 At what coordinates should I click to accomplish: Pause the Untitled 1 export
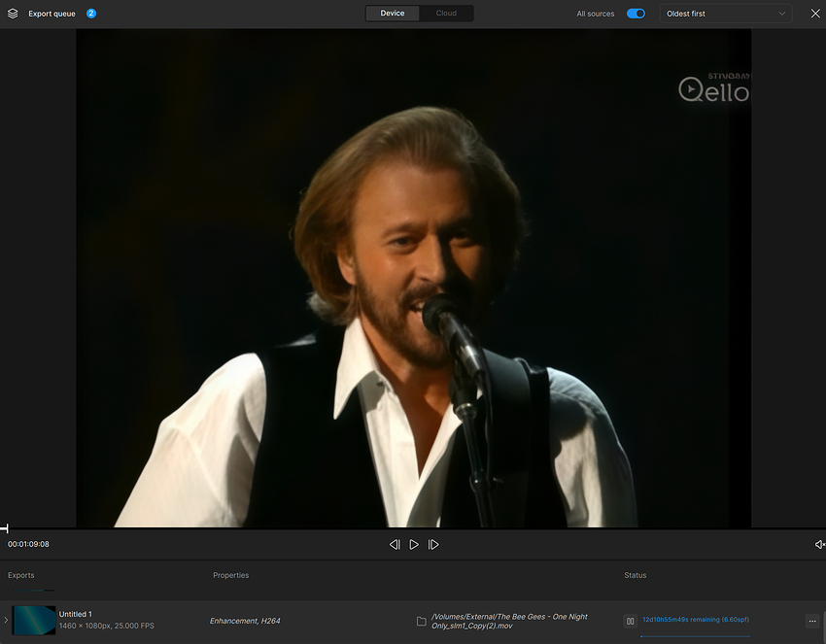630,621
